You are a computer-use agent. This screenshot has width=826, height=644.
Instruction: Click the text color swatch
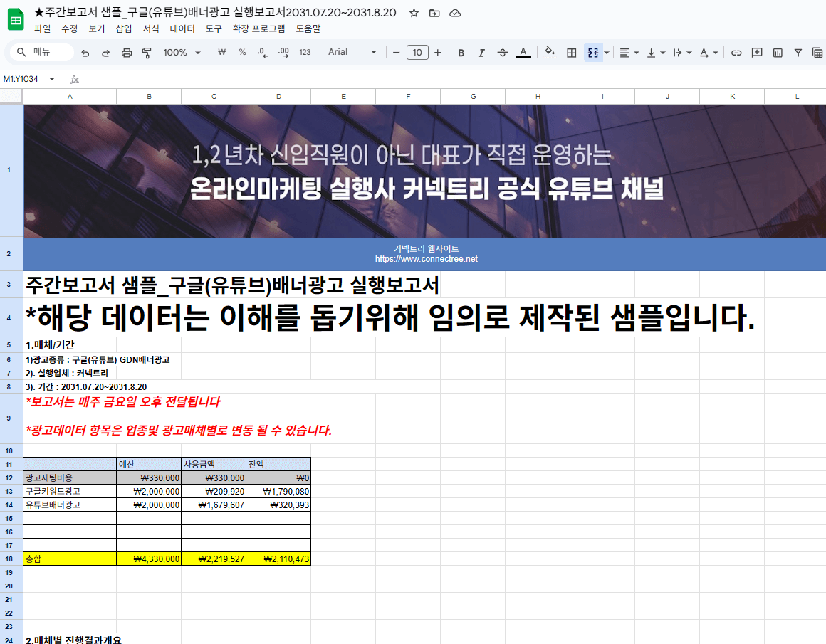click(x=523, y=52)
